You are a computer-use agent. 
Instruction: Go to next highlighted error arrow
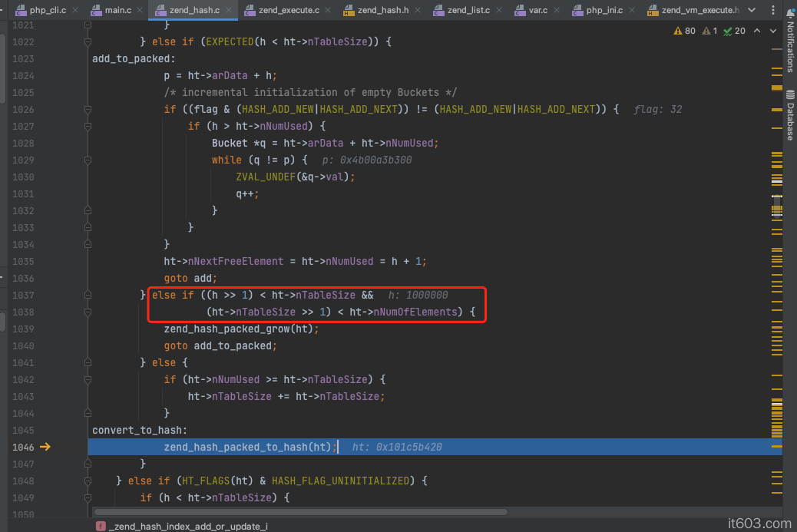pos(771,31)
